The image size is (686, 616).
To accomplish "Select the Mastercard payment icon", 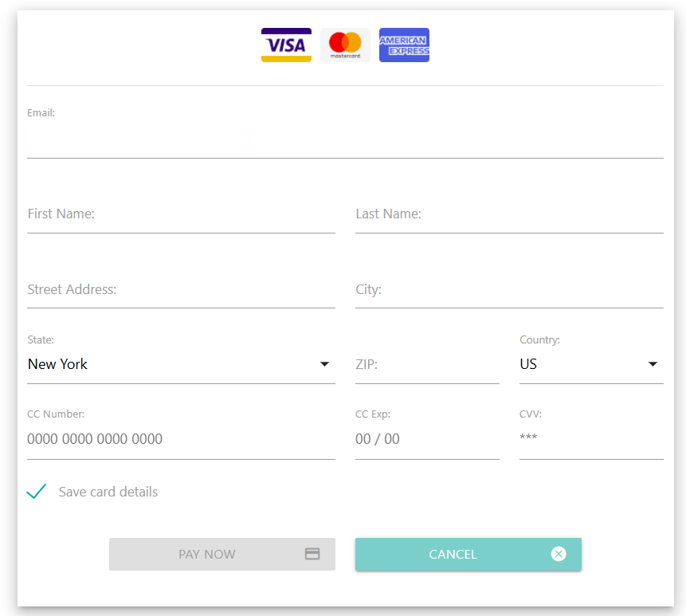I will tap(345, 45).
